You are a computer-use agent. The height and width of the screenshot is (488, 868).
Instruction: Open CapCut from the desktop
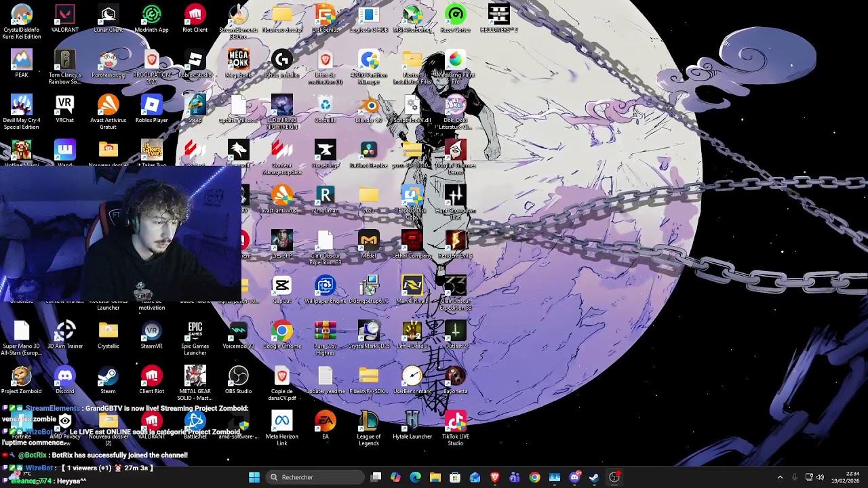282,289
